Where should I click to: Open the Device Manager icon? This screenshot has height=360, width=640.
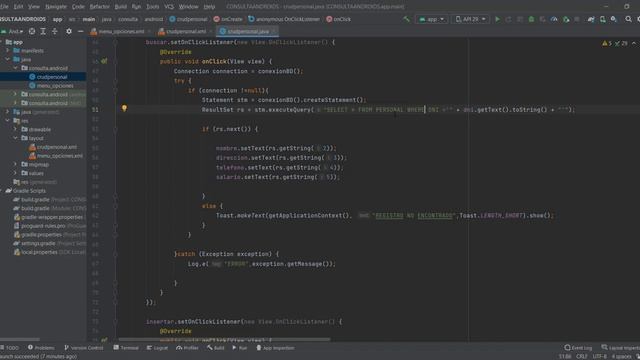602,19
